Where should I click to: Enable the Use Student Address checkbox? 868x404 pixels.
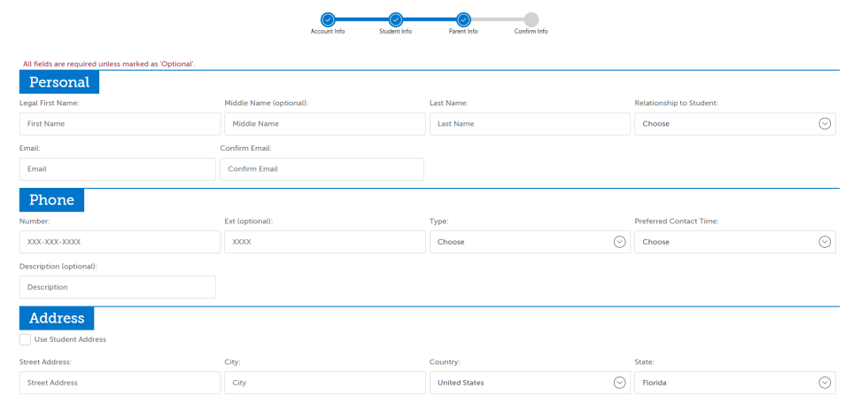25,339
